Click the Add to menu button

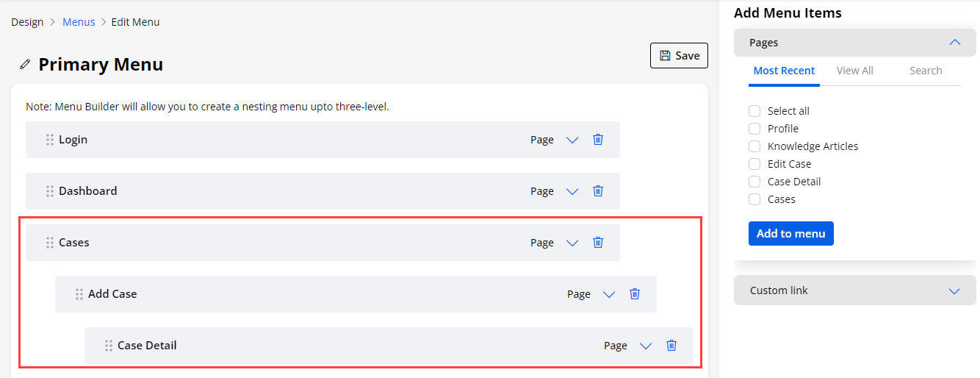pyautogui.click(x=790, y=234)
